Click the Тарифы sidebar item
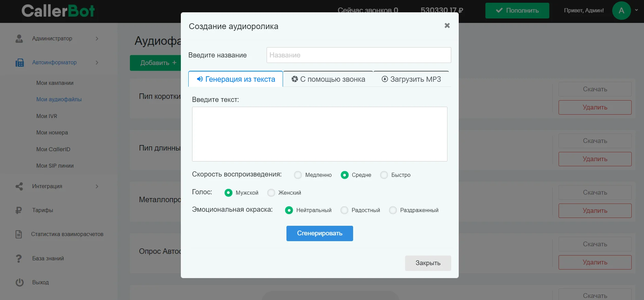Screen dimensions: 644x300 (43, 210)
